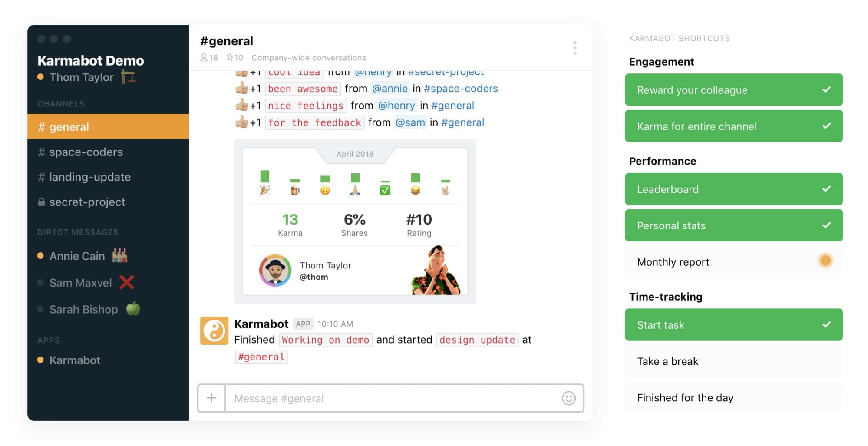
Task: Switch to the #space-coders channel
Action: [x=85, y=152]
